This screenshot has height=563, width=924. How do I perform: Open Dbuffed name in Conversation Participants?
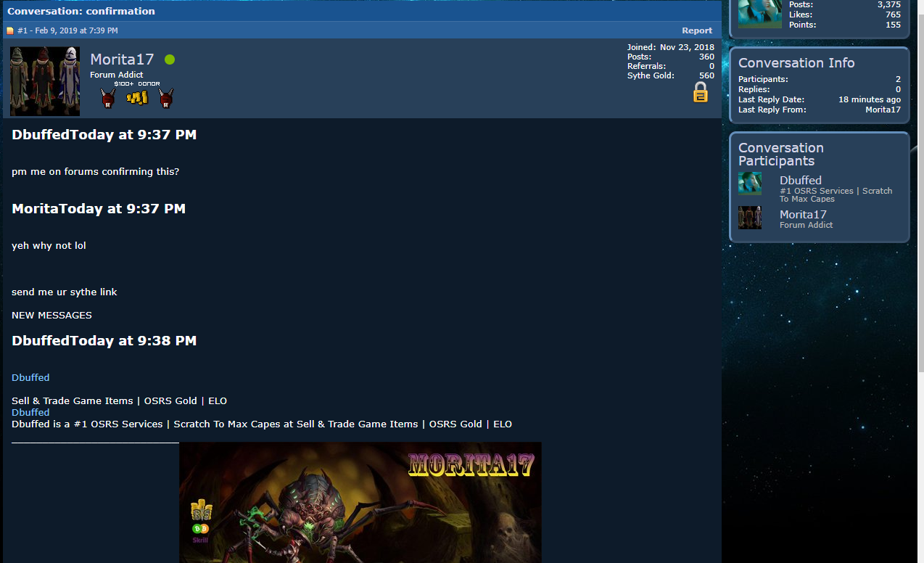(801, 180)
